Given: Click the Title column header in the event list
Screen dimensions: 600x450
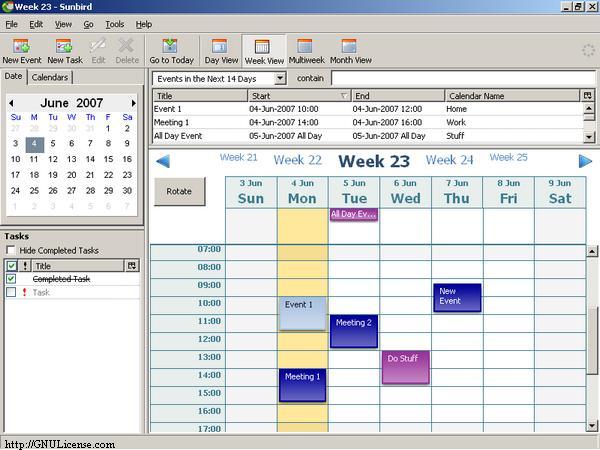Looking at the screenshot, I should [200, 96].
